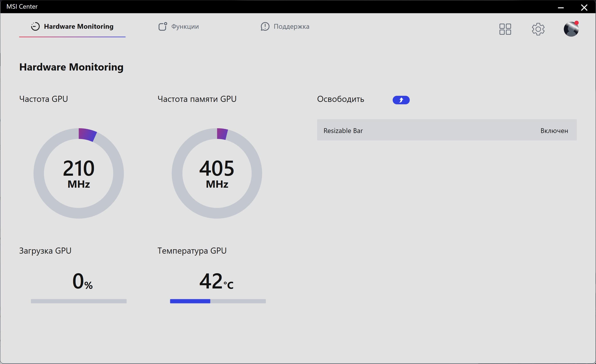
Task: Minimize the MSI Center window
Action: pyautogui.click(x=561, y=7)
